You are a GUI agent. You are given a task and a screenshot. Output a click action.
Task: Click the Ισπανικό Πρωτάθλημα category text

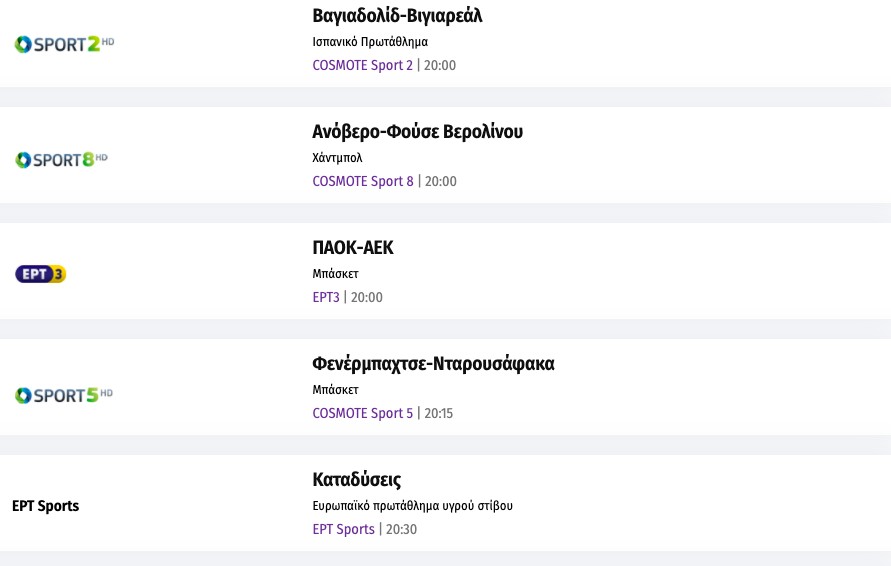pos(370,42)
